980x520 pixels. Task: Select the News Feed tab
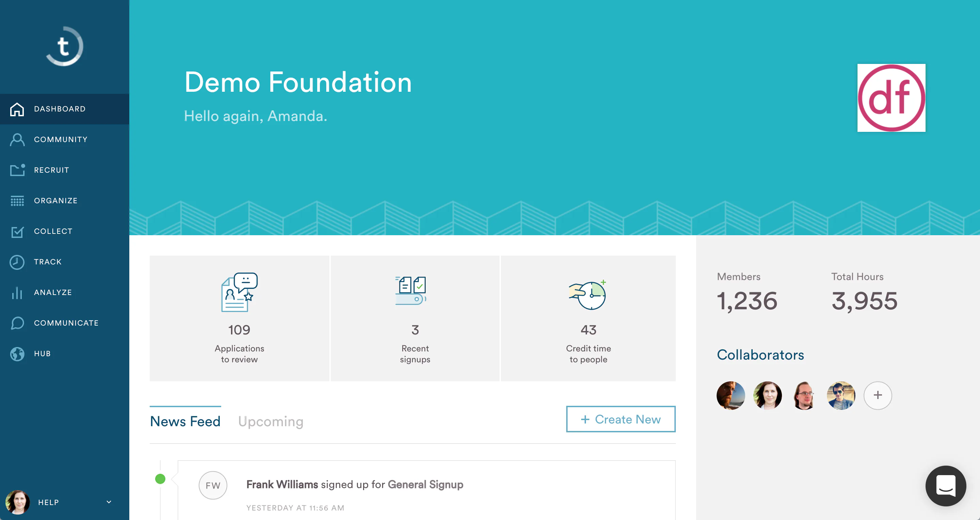(x=185, y=421)
